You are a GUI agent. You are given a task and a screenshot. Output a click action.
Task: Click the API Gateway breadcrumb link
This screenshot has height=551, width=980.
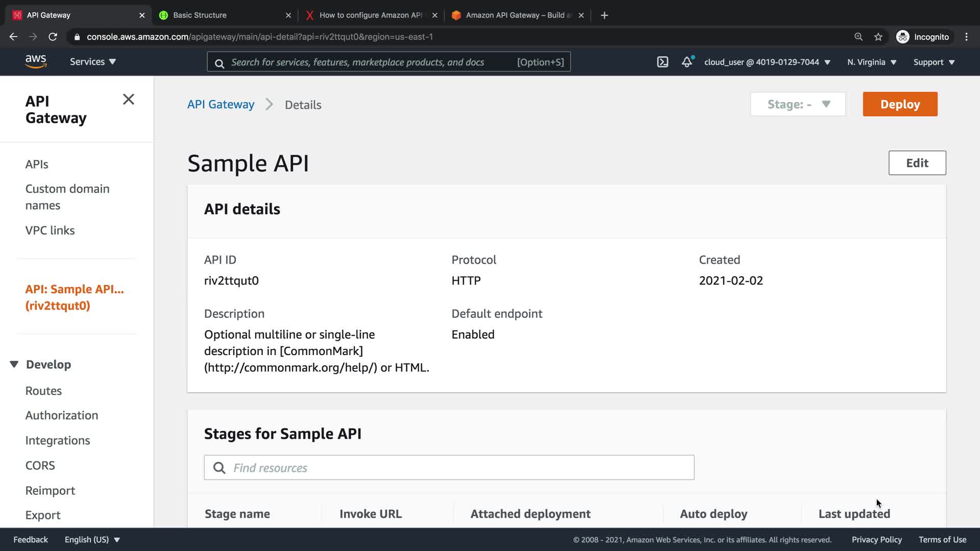point(220,105)
